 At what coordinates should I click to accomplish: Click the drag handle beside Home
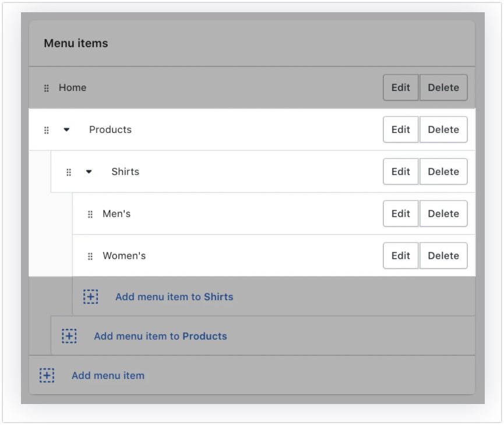[47, 88]
